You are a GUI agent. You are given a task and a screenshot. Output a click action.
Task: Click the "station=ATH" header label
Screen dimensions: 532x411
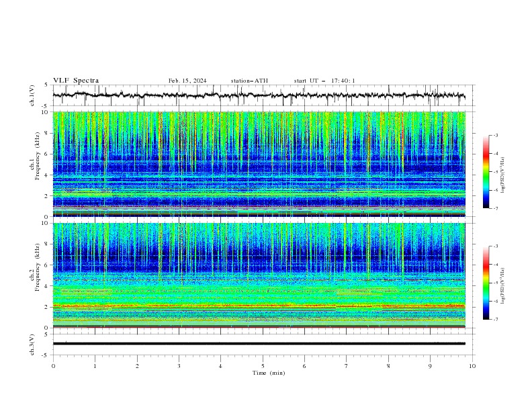pyautogui.click(x=249, y=81)
